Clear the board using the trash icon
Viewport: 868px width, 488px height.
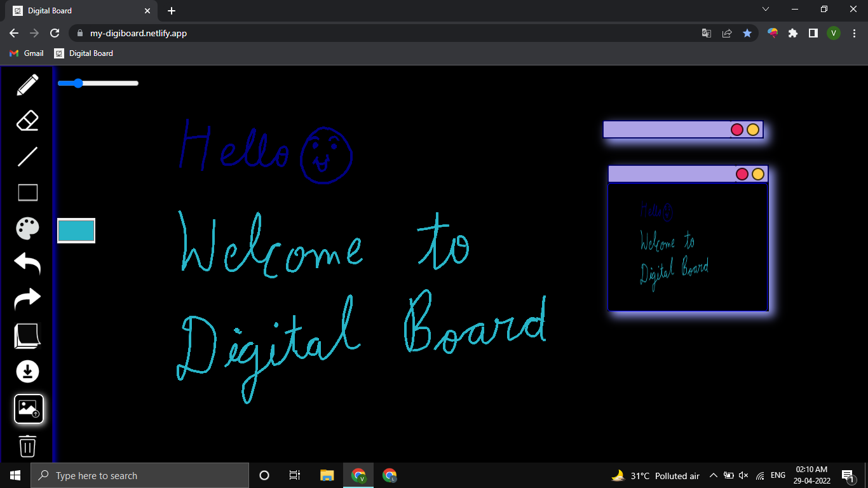(x=27, y=446)
